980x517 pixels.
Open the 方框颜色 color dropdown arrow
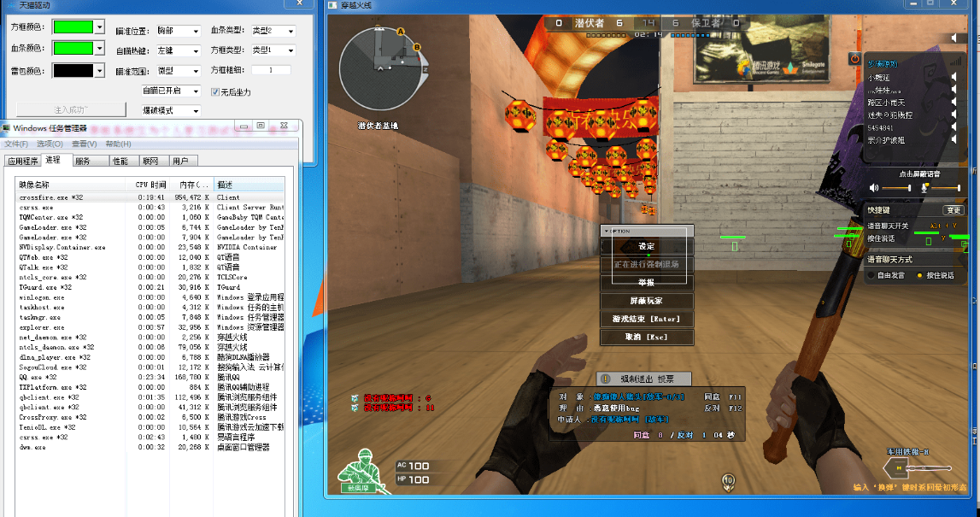(x=99, y=26)
